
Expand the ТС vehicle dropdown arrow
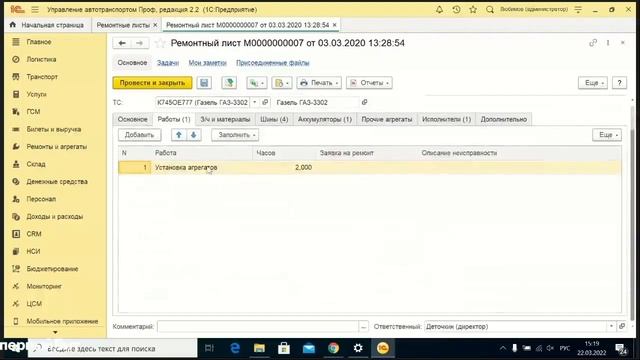pyautogui.click(x=255, y=102)
